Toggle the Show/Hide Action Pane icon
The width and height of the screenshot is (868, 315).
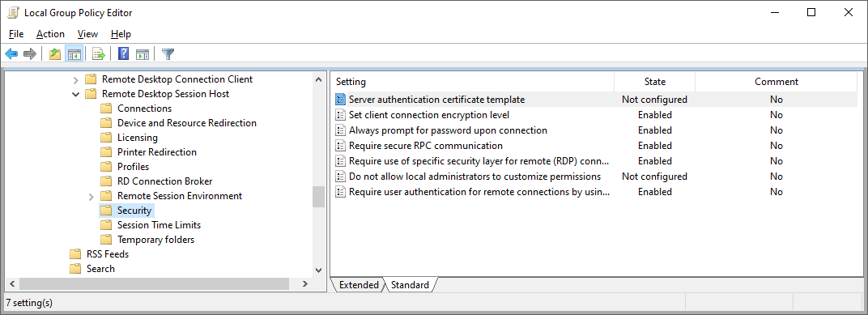143,53
